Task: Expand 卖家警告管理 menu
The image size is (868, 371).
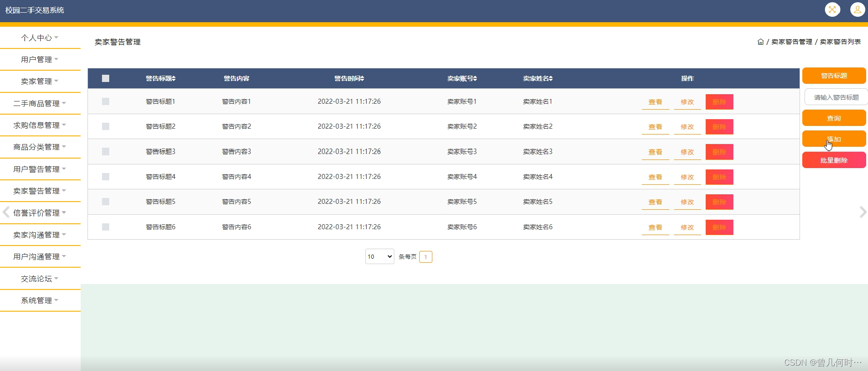Action: coord(40,191)
